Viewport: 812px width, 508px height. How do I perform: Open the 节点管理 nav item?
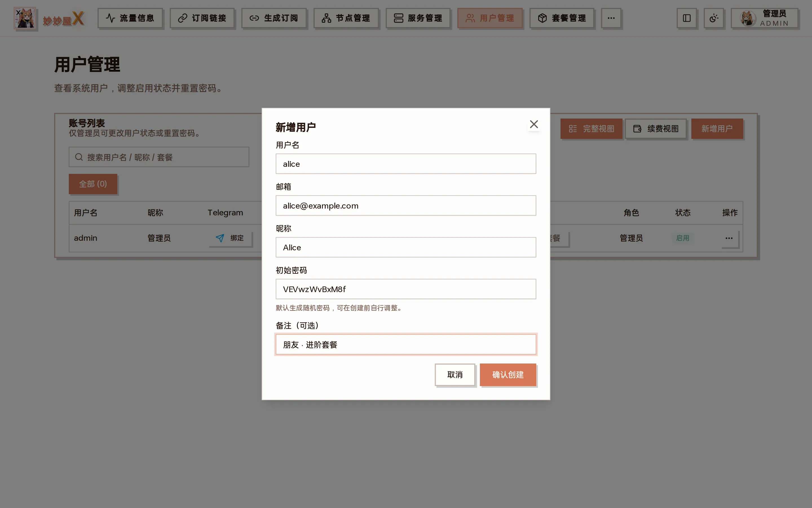[346, 18]
